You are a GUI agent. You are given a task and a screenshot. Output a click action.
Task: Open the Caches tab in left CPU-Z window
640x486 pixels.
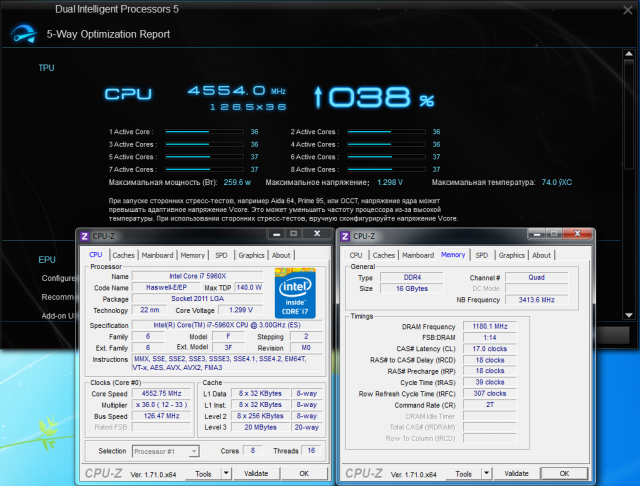pos(123,255)
